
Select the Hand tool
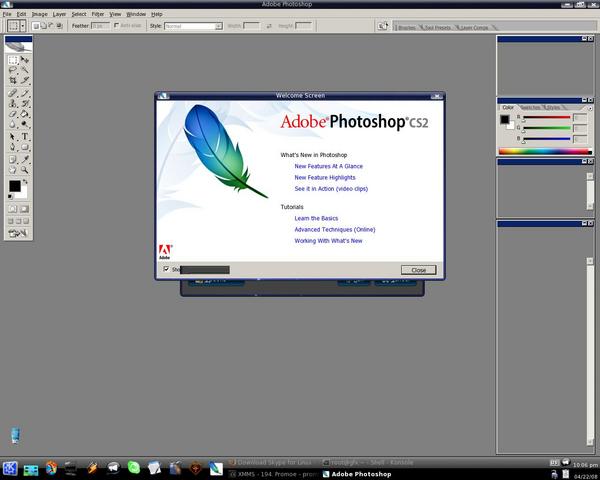[13, 170]
